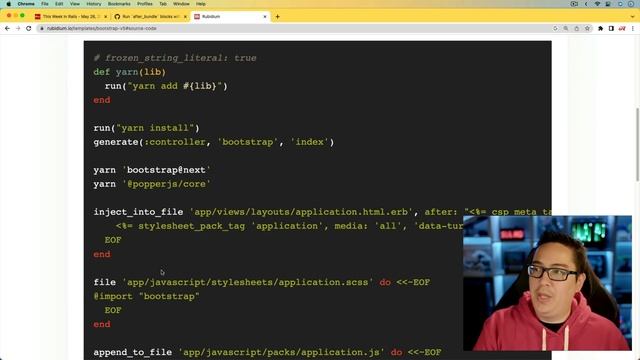Screen dimensions: 640x360
Task: Click the append_to_file code line
Action: pos(267,352)
